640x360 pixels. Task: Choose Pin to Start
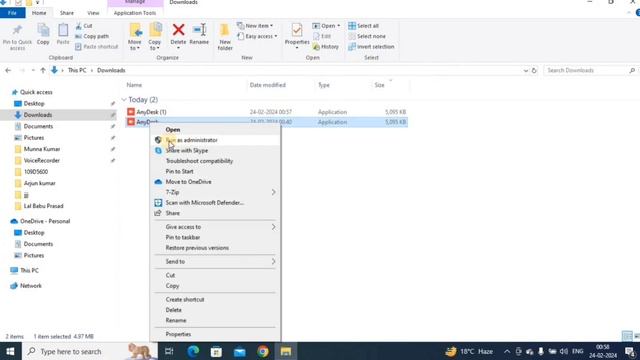coord(216,171)
